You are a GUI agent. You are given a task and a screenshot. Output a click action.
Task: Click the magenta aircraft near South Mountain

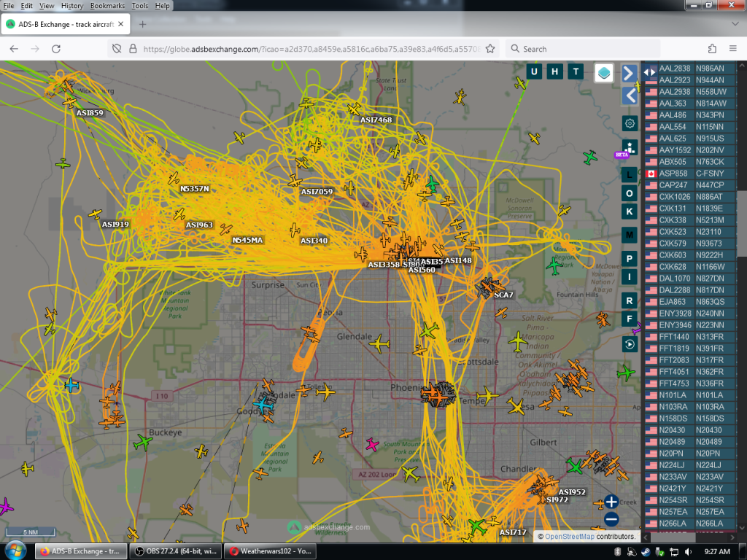point(372,445)
